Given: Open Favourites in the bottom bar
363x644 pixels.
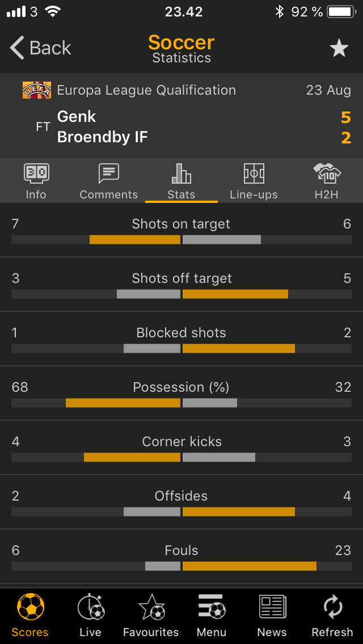Looking at the screenshot, I should (x=151, y=615).
